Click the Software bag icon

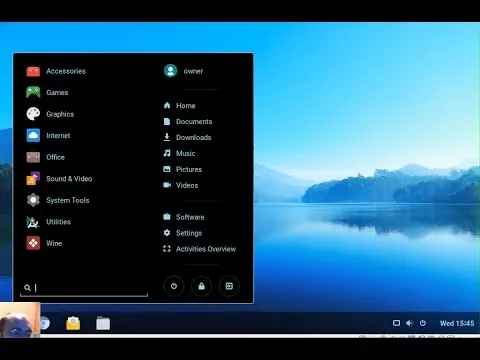click(167, 217)
